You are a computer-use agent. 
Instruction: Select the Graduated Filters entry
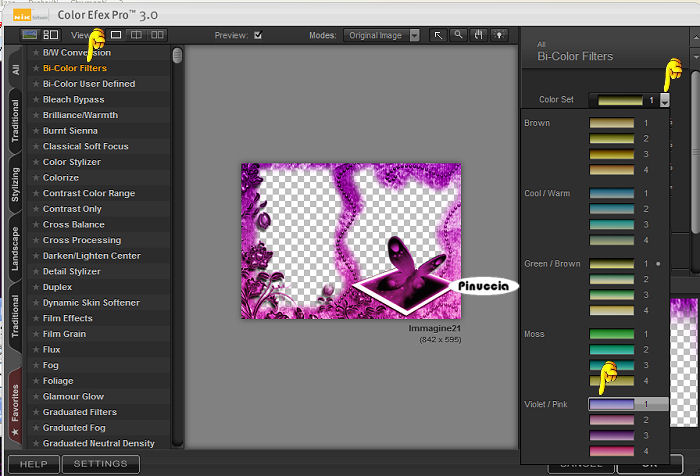79,412
